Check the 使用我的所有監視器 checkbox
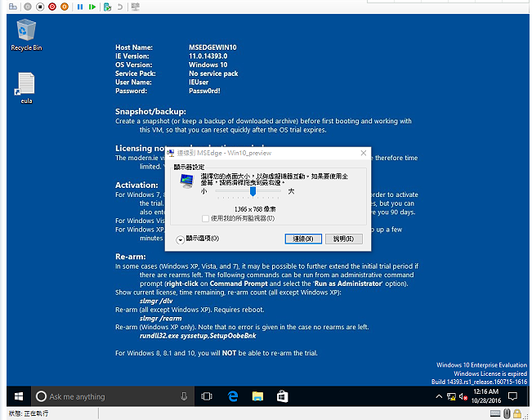The image size is (532, 420). pos(205,218)
